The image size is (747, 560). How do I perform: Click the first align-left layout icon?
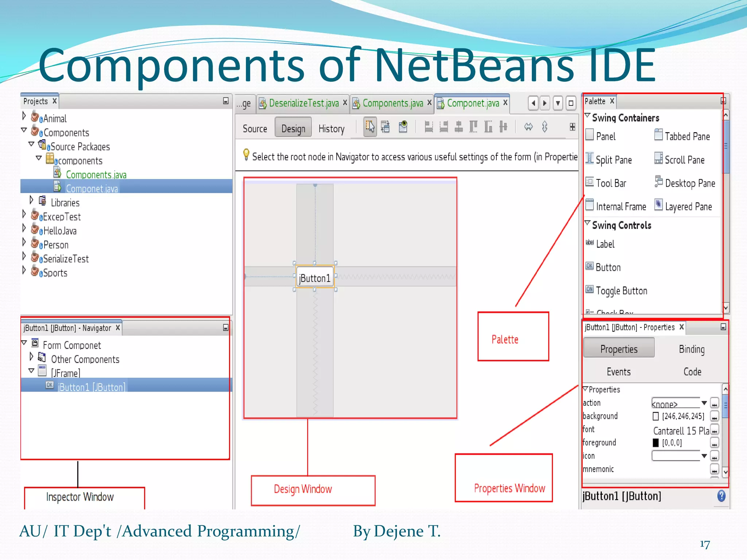click(x=429, y=127)
